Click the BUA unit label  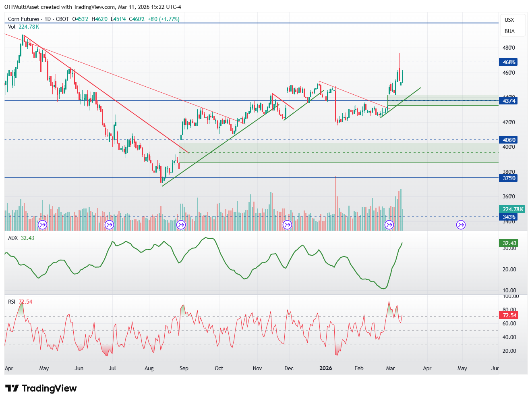[509, 31]
